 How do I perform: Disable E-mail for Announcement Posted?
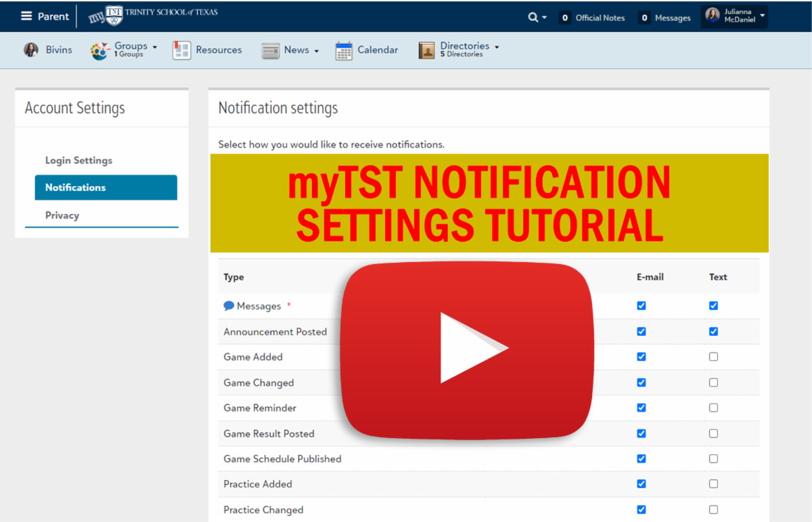[x=641, y=332]
